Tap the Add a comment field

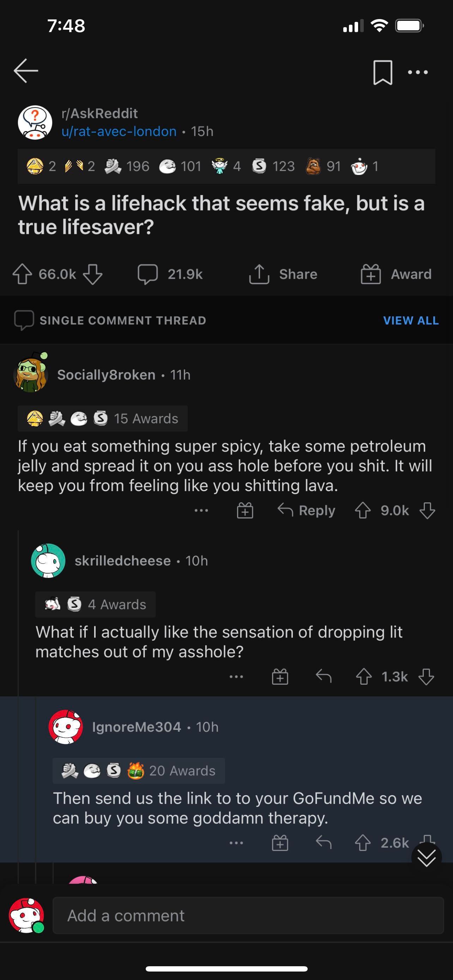[248, 915]
